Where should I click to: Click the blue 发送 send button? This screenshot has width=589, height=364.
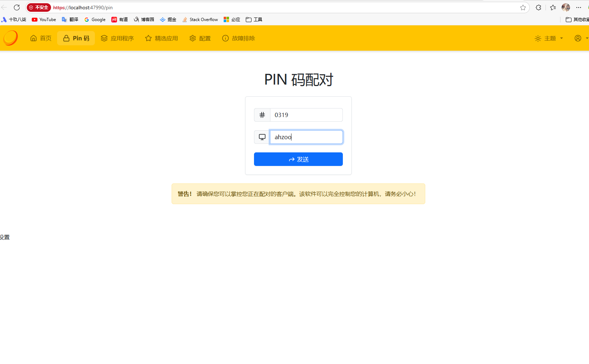click(x=298, y=159)
